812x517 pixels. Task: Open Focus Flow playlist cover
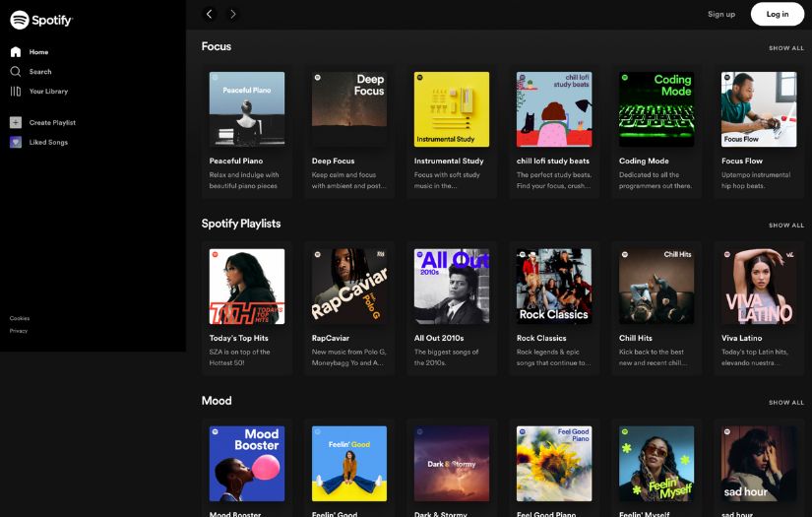(x=759, y=109)
